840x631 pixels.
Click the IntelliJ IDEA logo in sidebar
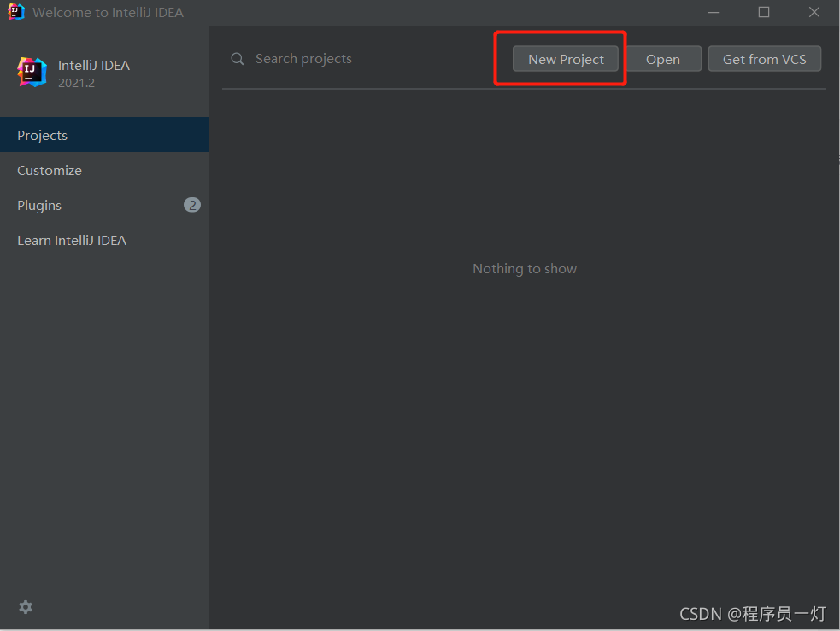[32, 73]
